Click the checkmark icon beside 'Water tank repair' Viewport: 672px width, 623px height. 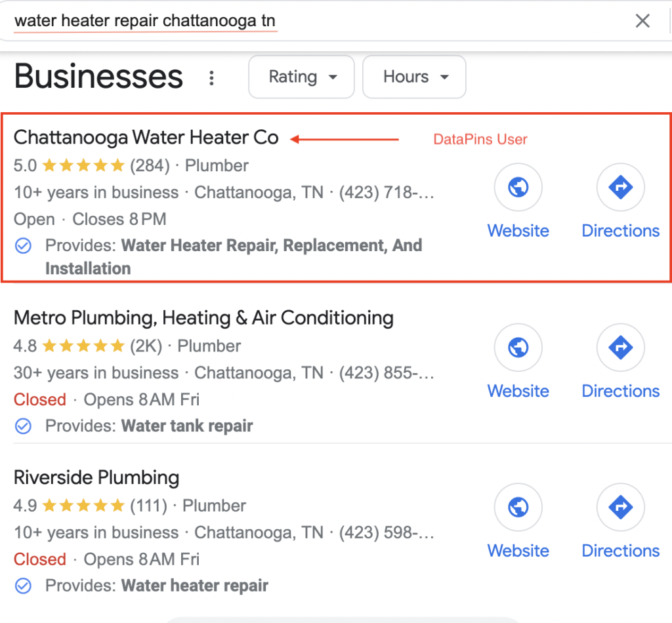tap(23, 426)
